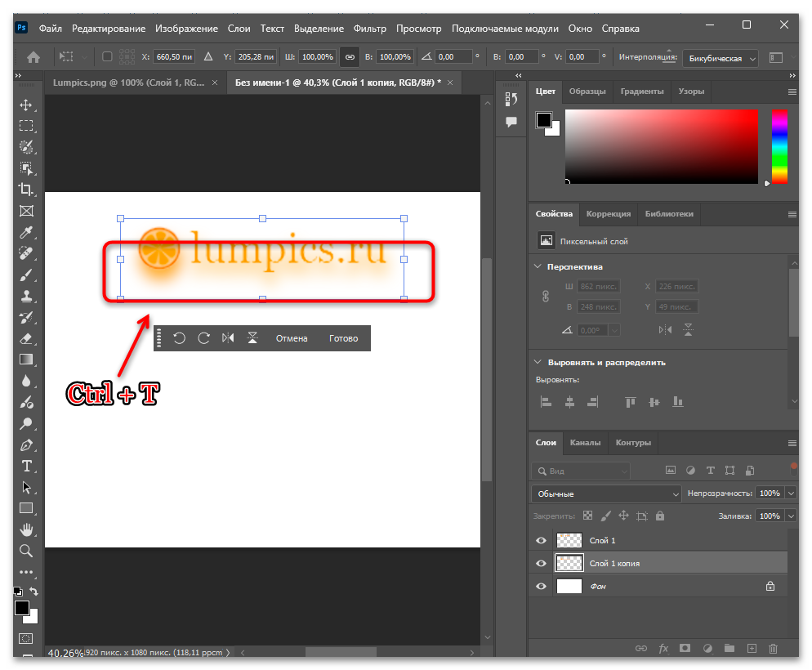This screenshot has height=670, width=812.
Task: Select the Gradient tool
Action: click(x=26, y=360)
